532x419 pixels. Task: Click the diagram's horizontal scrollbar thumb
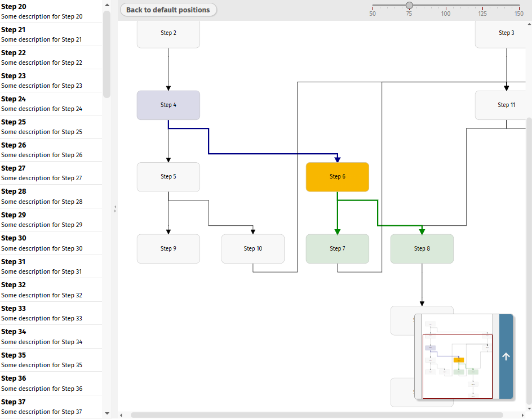[x=316, y=415]
